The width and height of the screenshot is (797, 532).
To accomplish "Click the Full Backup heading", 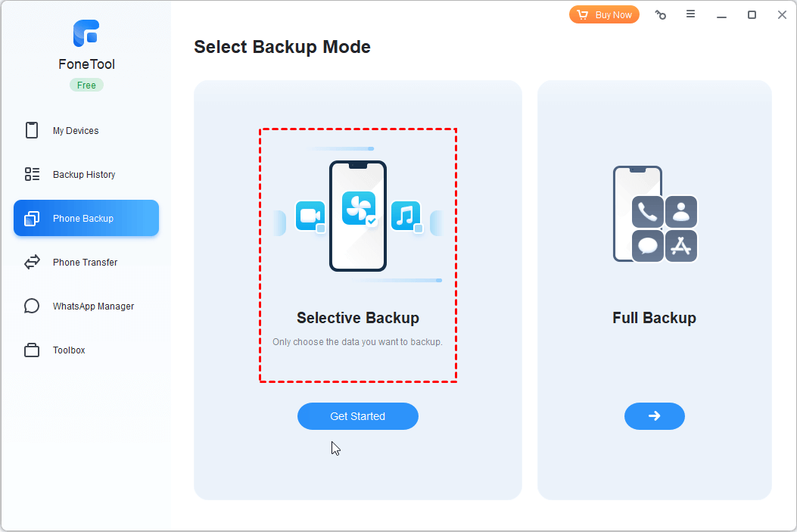I will coord(654,318).
